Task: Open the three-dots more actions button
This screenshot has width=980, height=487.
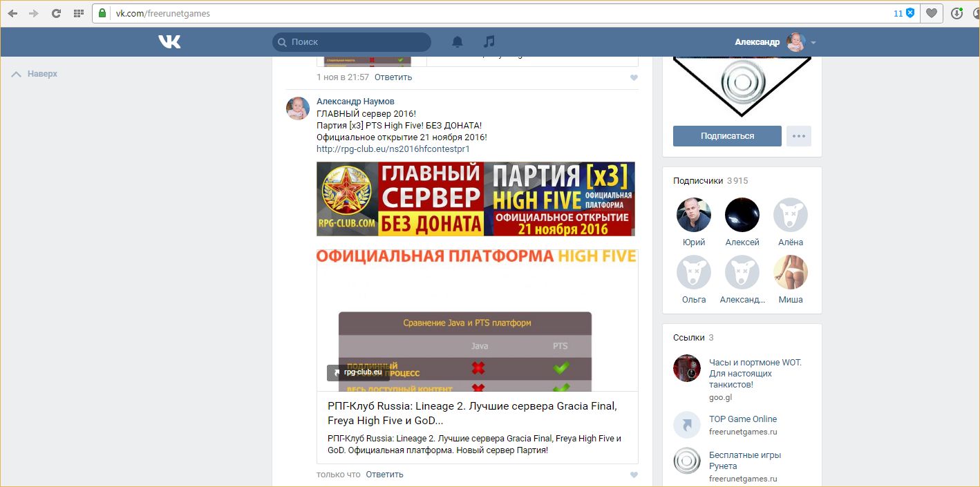Action: click(x=799, y=136)
